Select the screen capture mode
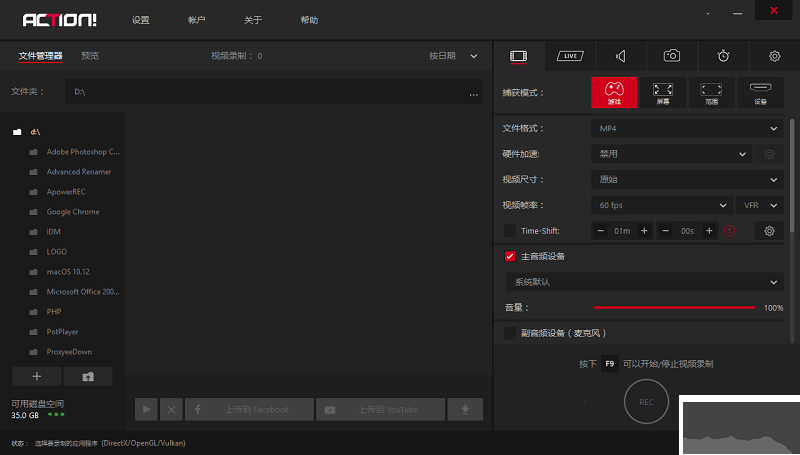The image size is (800, 455). [663, 92]
